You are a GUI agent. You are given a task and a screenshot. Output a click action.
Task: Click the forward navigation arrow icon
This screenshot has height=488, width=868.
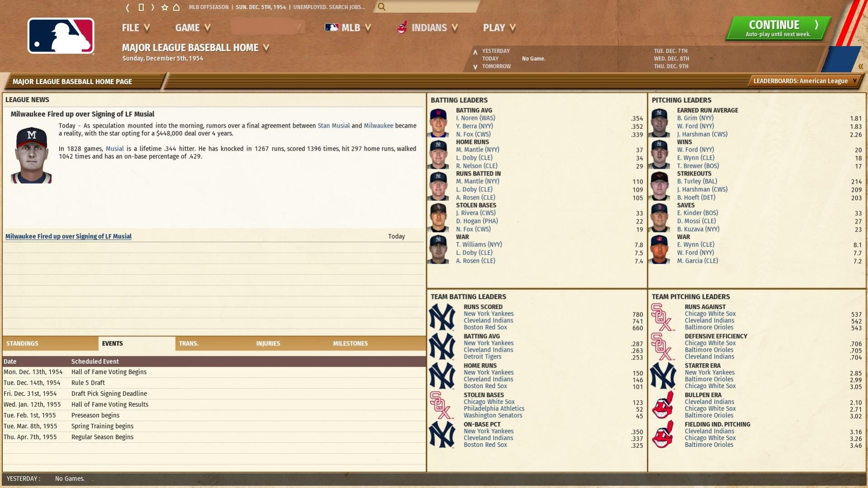153,7
